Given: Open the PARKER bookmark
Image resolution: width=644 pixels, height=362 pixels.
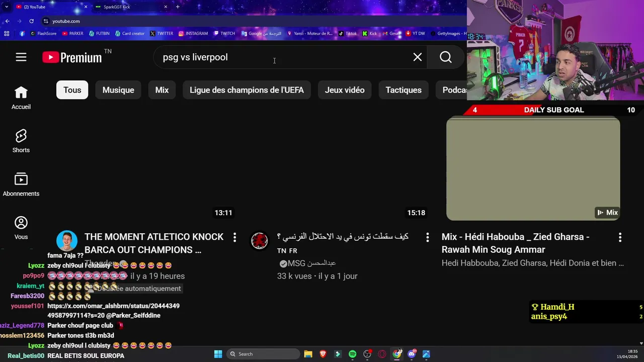Looking at the screenshot, I should pos(73,34).
